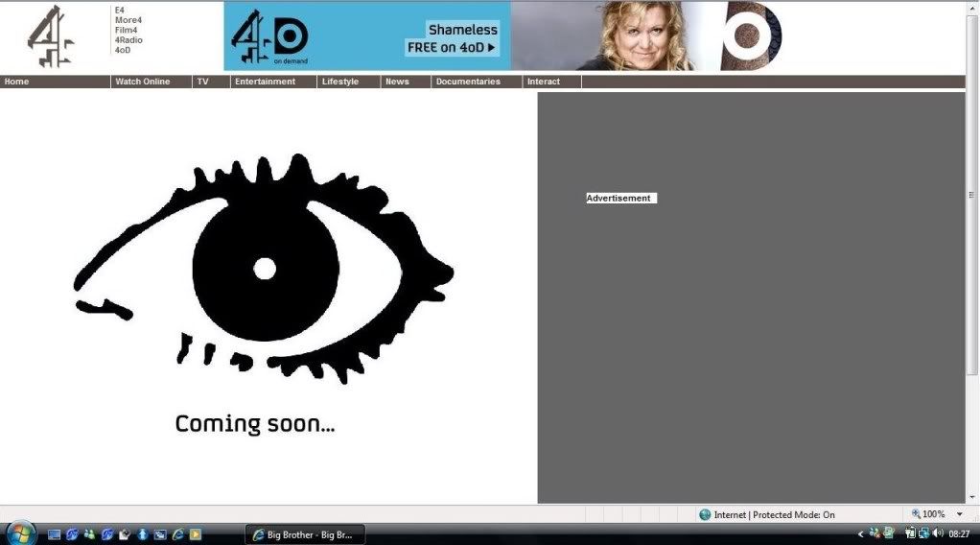Open the Interact navigation item
Screen dimensions: 980x545
pyautogui.click(x=544, y=82)
